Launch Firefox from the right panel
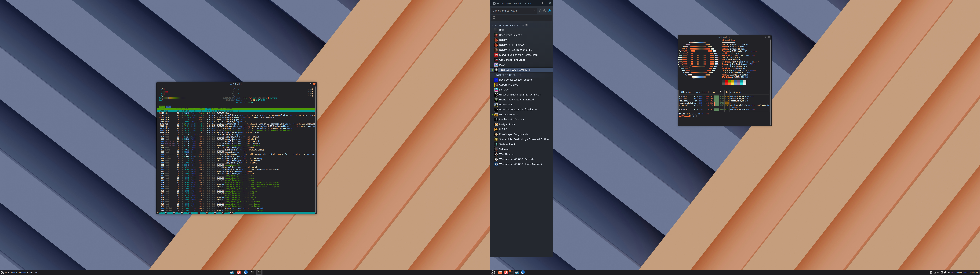Image resolution: width=980 pixels, height=275 pixels. (x=506, y=272)
